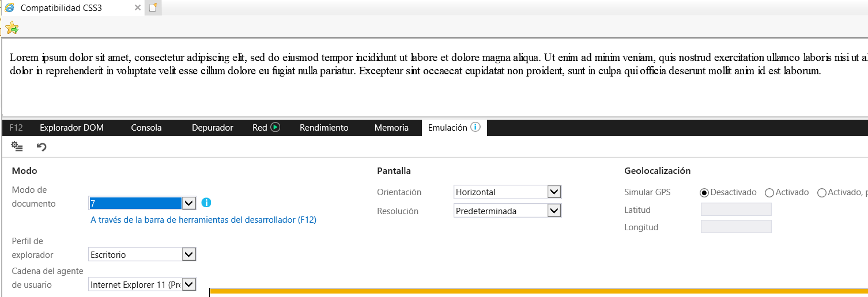This screenshot has width=868, height=297.
Task: Open the Perfil de explorador dropdown
Action: point(142,254)
